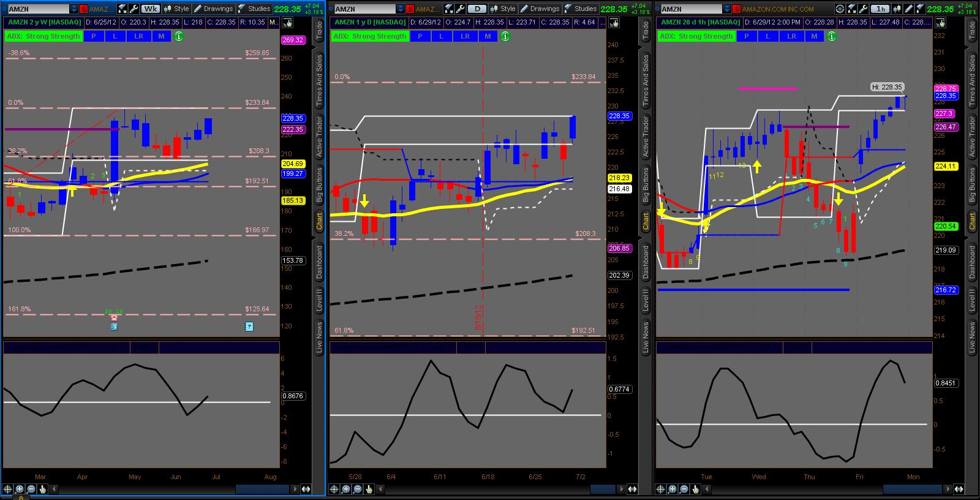Open the Wk timeframe selector
The image size is (980, 500).
tap(151, 9)
